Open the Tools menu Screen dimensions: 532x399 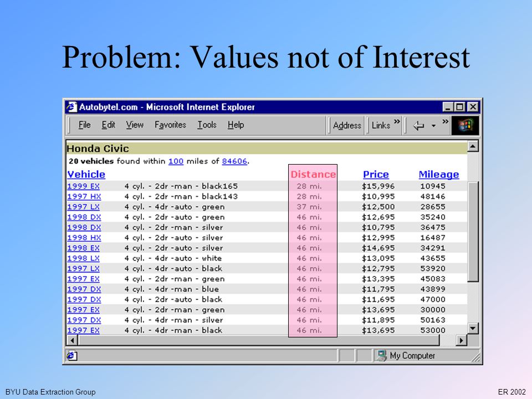[207, 125]
